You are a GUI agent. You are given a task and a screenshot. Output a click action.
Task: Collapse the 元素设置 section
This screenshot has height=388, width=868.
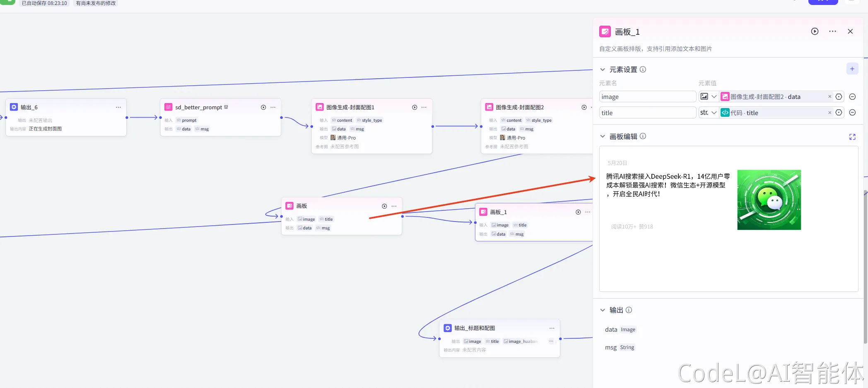pyautogui.click(x=603, y=70)
